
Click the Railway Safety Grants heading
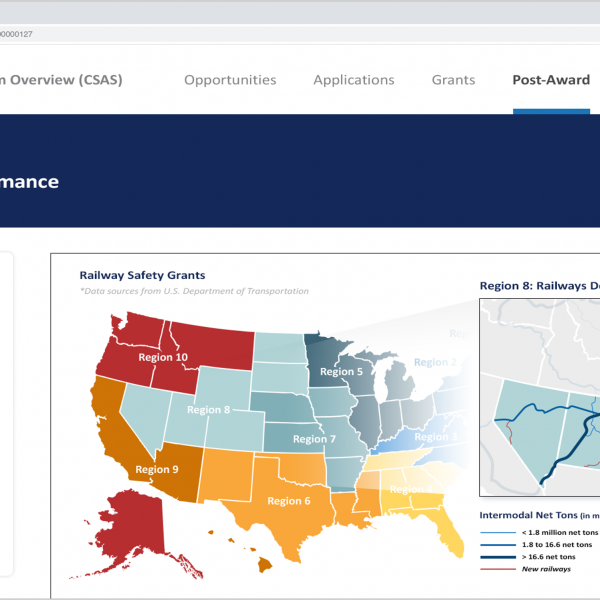(141, 274)
